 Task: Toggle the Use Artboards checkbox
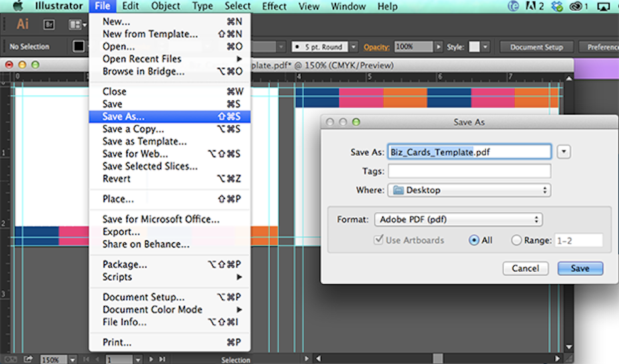point(379,240)
